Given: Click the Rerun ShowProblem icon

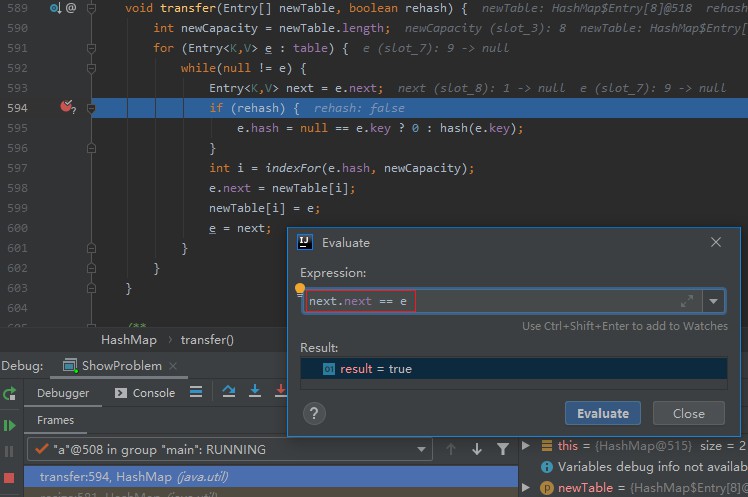Looking at the screenshot, I should [10, 394].
